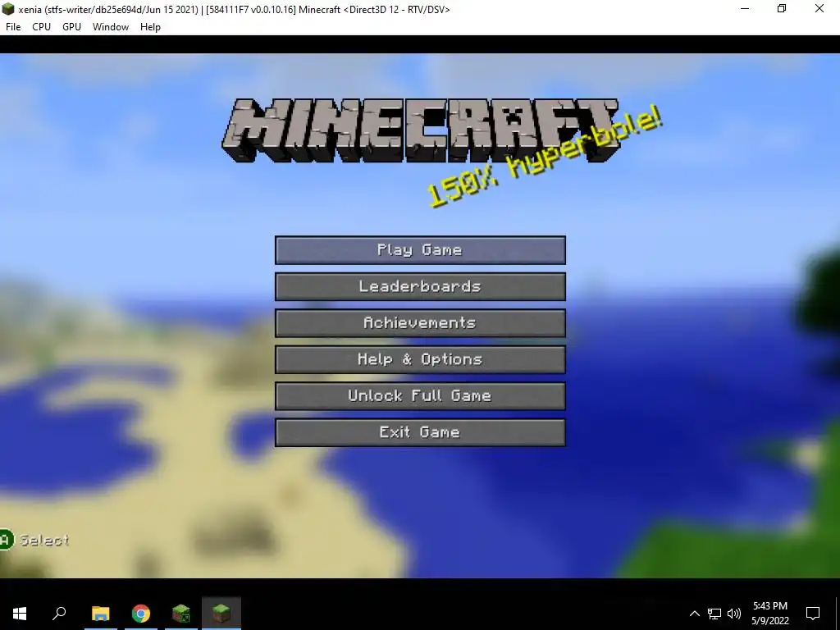This screenshot has width=840, height=630.
Task: Open the Help menu
Action: (x=151, y=27)
